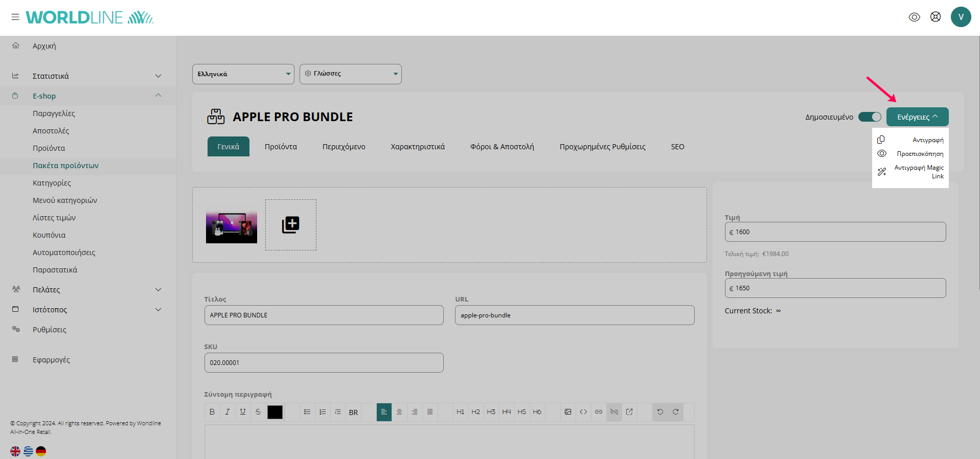Open the Ελληνικά language dropdown

click(x=243, y=74)
